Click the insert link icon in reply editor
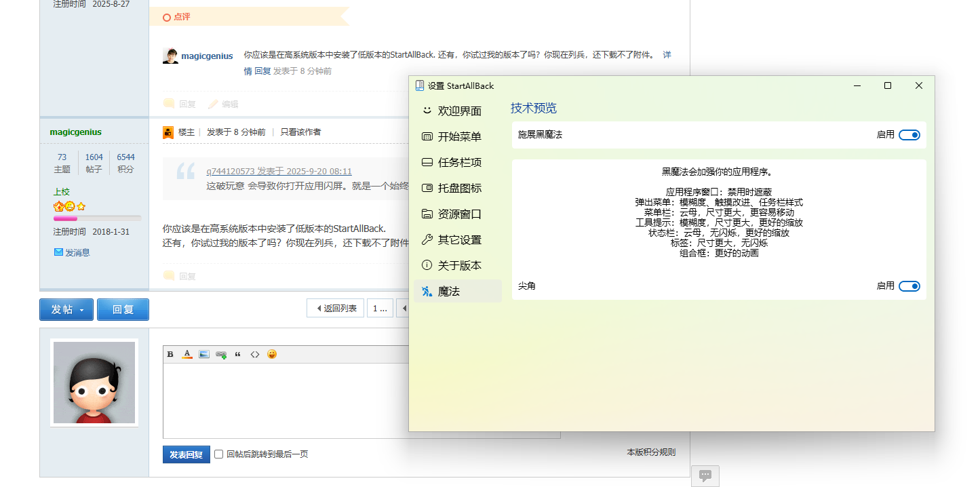 pos(221,354)
